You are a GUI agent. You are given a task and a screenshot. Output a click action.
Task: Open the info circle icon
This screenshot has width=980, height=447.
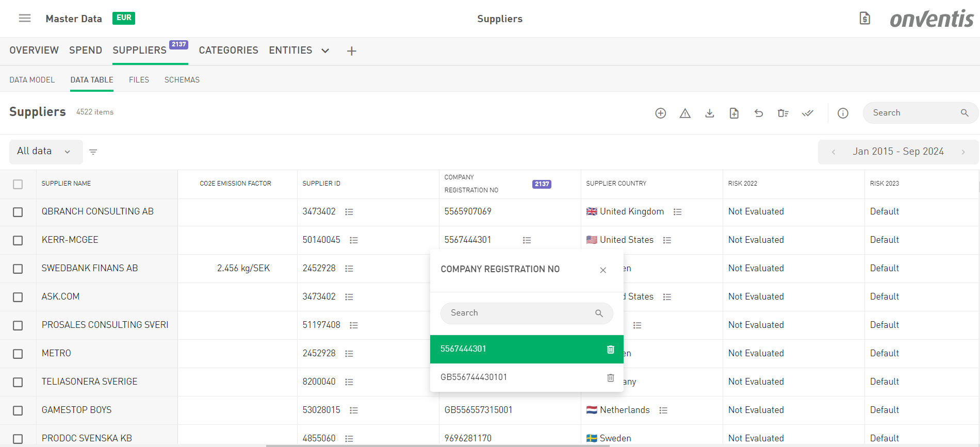pos(843,113)
